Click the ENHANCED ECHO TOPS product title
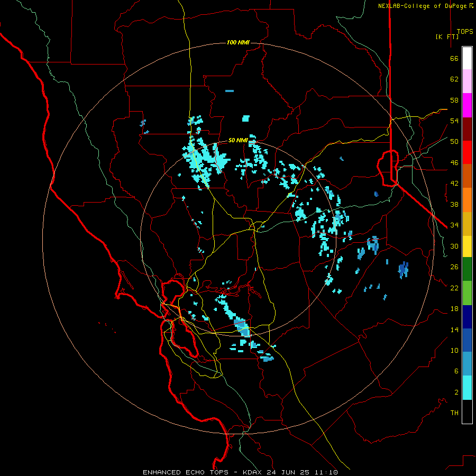 pos(186,472)
